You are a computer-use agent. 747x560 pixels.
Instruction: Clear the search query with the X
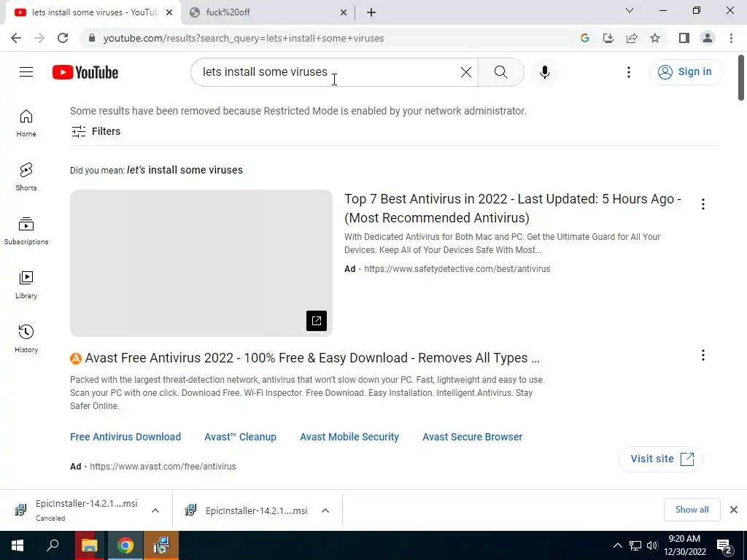point(466,72)
